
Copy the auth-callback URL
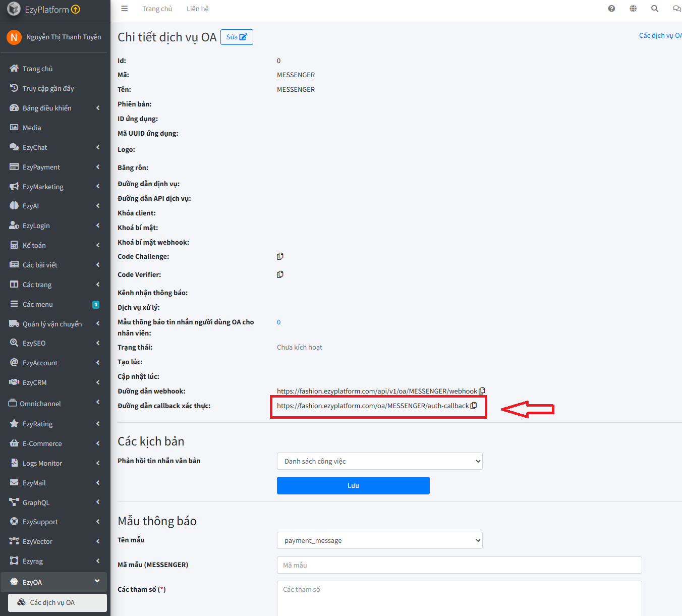(x=474, y=406)
